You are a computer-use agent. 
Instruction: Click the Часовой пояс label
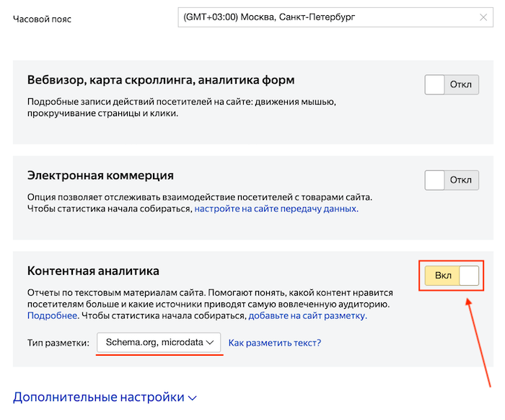42,19
